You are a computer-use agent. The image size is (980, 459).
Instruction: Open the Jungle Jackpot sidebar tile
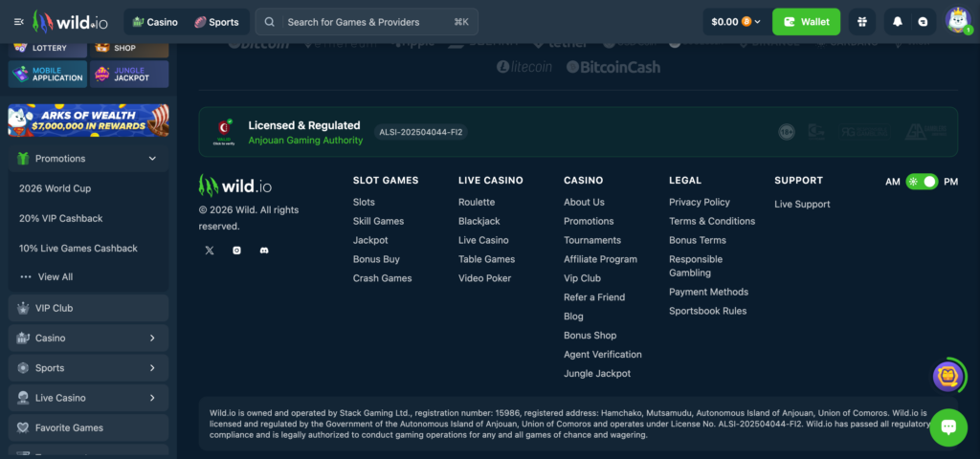coord(129,75)
